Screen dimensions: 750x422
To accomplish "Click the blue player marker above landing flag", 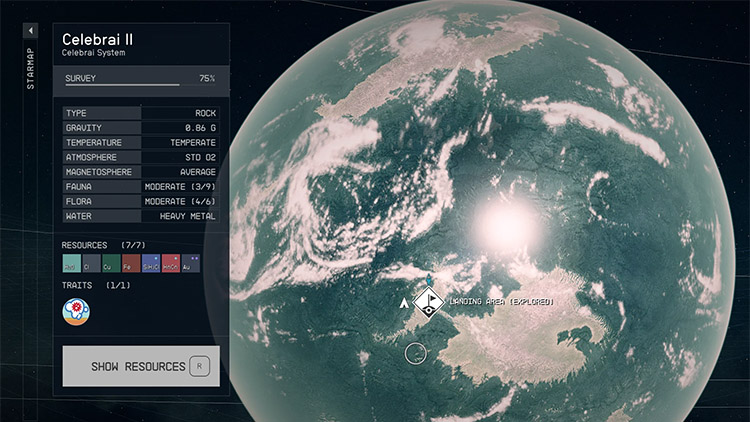I will [429, 280].
